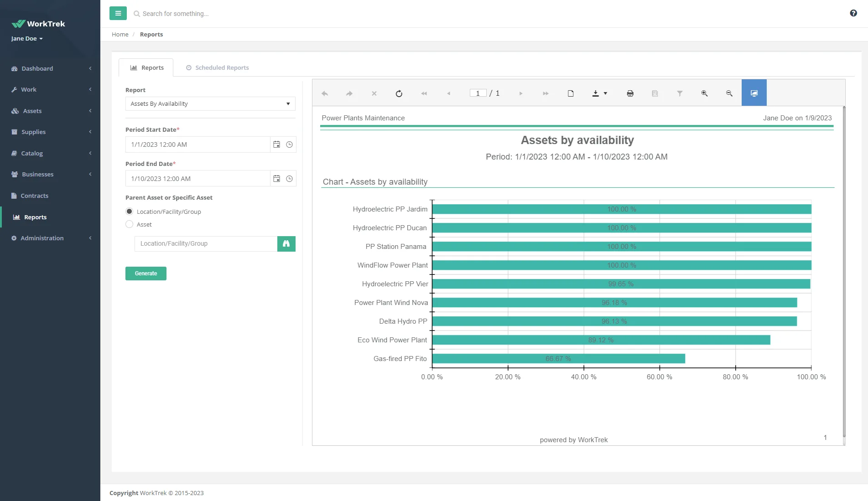868x501 pixels.
Task: Toggle print preview page icon
Action: (x=571, y=93)
